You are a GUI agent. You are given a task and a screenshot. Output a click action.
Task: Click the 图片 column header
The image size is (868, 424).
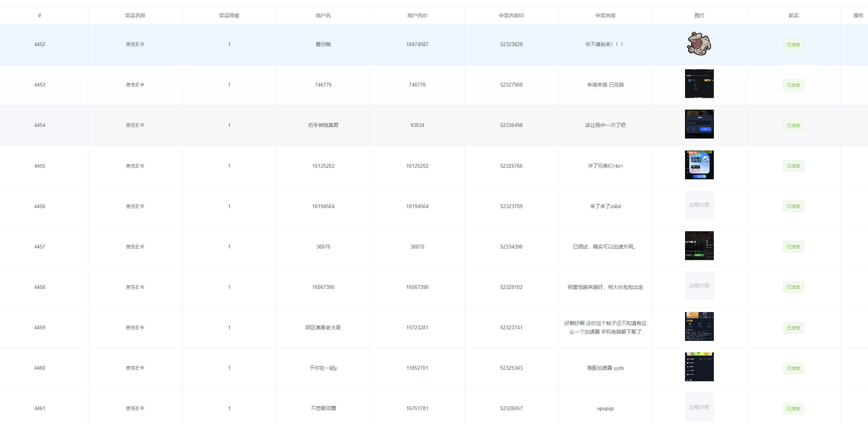(699, 15)
